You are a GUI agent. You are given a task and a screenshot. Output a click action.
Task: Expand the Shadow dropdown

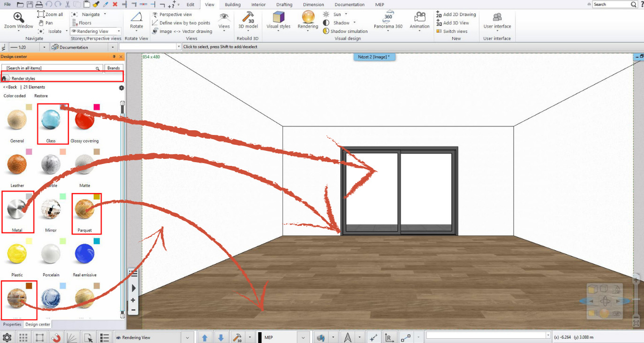(x=355, y=23)
